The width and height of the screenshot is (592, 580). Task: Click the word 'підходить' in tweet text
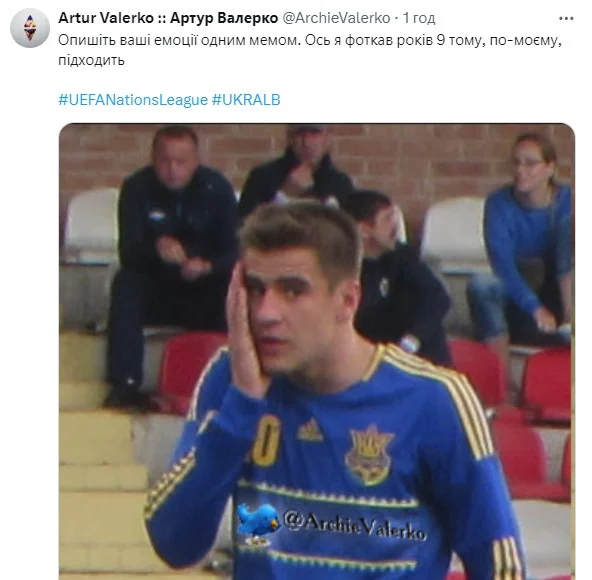(91, 60)
